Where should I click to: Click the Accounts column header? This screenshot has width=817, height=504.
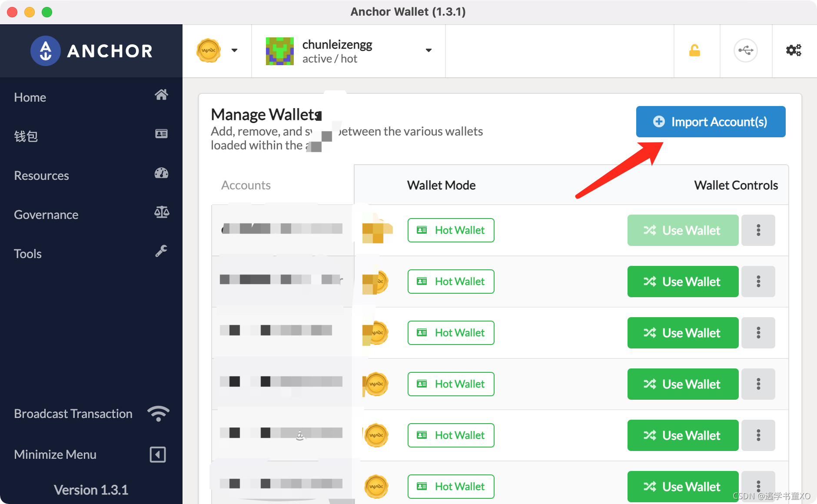tap(246, 185)
